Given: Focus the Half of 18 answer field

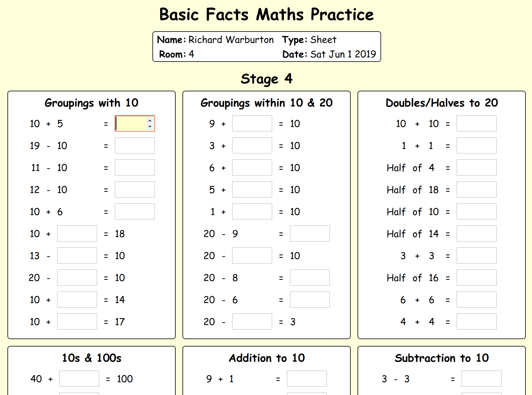Looking at the screenshot, I should (476, 189).
